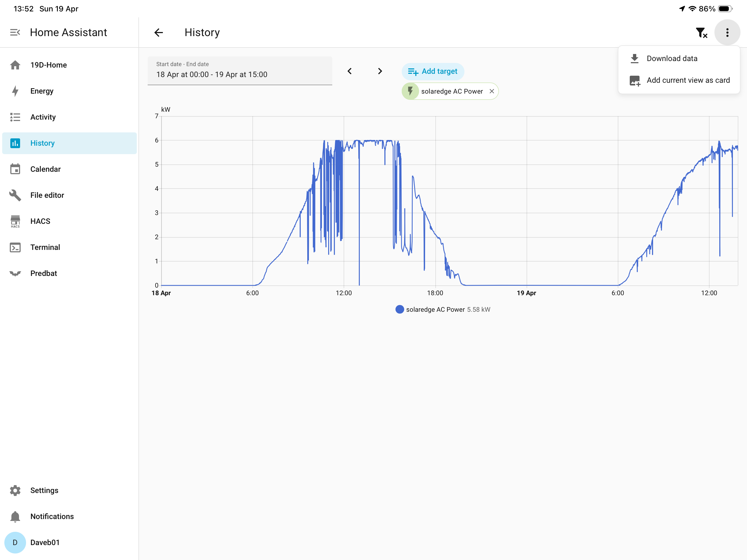Click the Predbat bat icon
The image size is (747, 560).
click(x=15, y=273)
